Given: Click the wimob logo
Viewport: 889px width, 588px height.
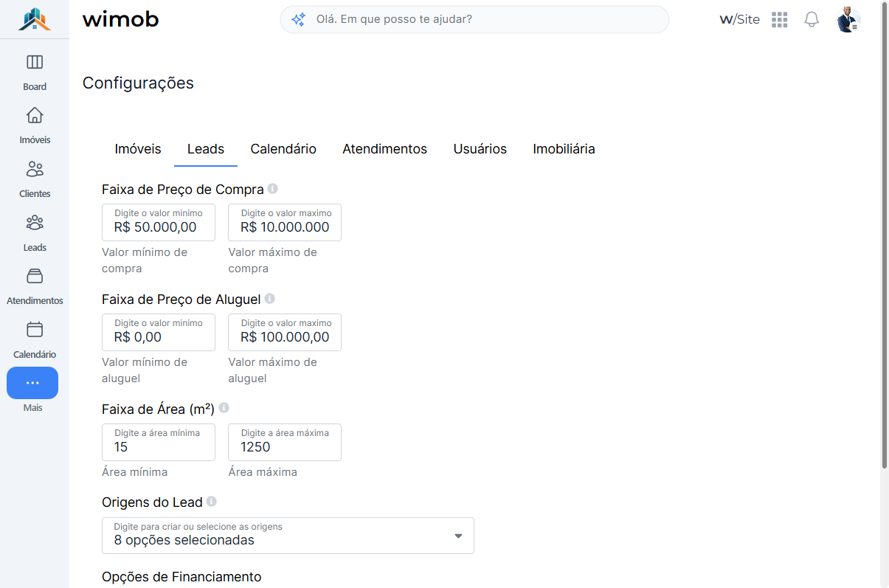Looking at the screenshot, I should coord(120,20).
